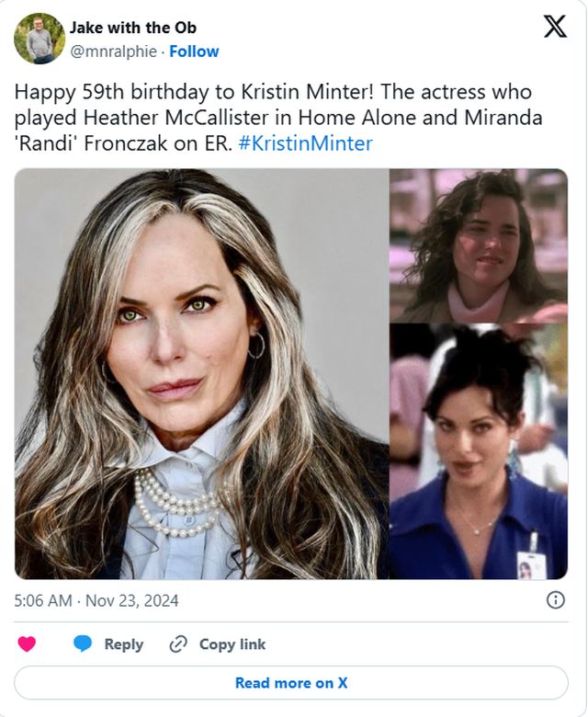The image size is (588, 717).
Task: Click the X logo icon
Action: coord(555,27)
